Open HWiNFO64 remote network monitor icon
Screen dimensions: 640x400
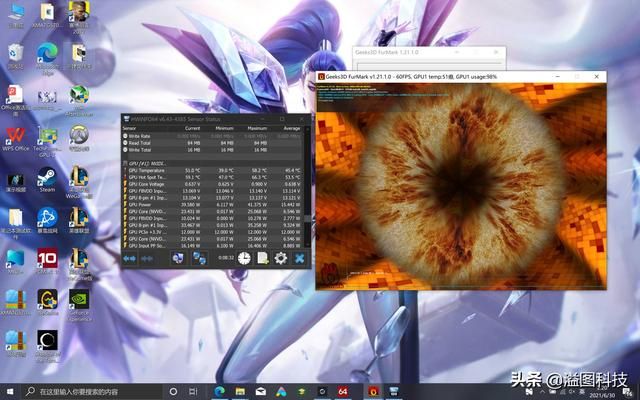pyautogui.click(x=178, y=258)
